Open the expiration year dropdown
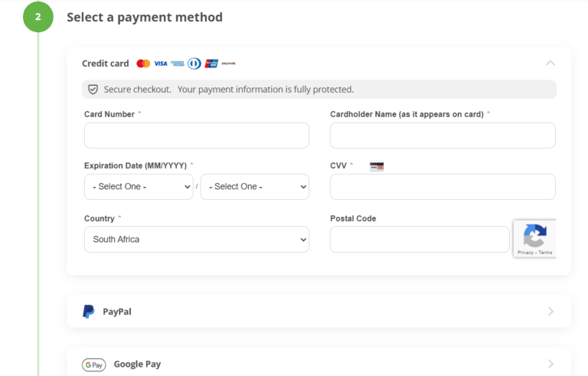Screen dimensions: 588x376 254,187
